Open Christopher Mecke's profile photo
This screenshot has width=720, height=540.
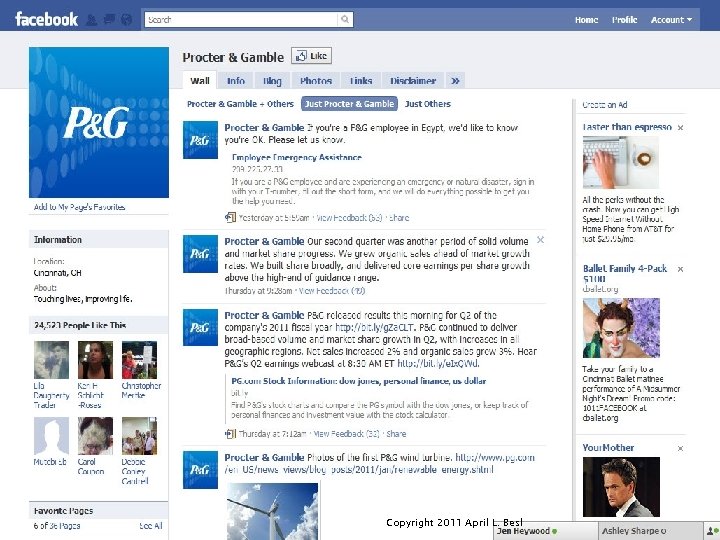coord(139,360)
